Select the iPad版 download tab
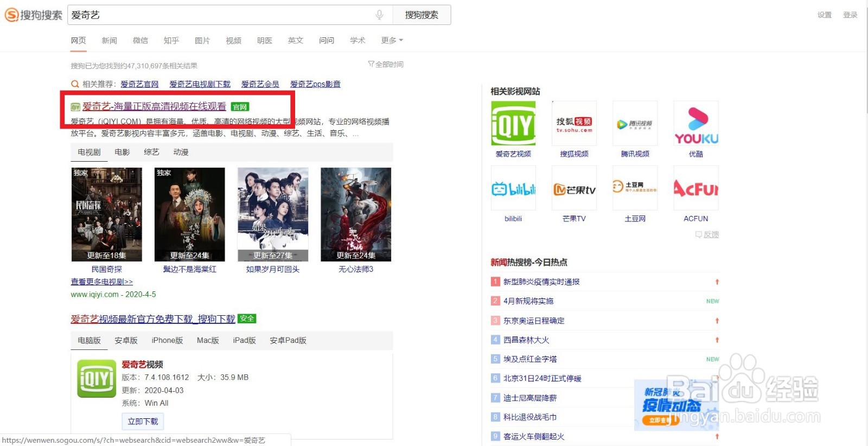Viewport: 868px width, 446px height. [x=244, y=340]
